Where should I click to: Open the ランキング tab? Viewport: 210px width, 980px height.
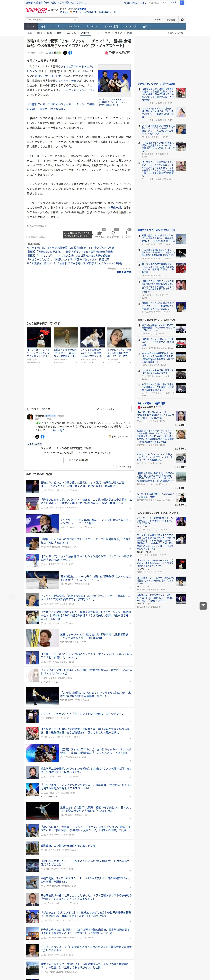(130, 27)
